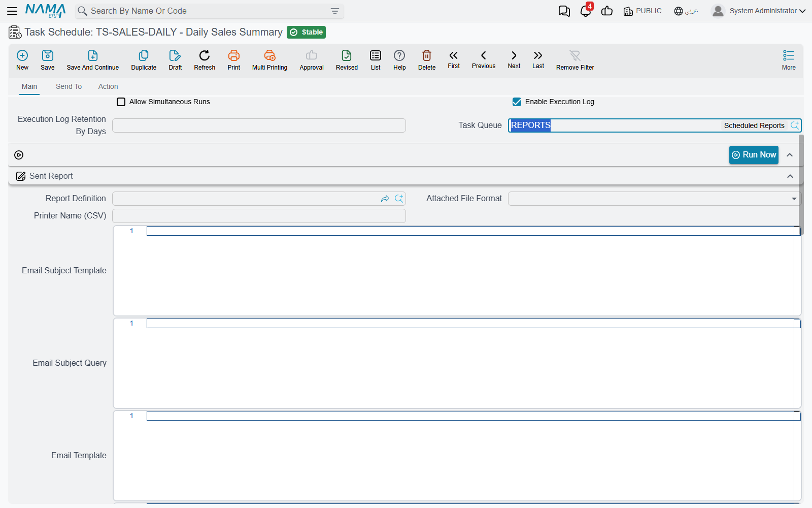Create a New task schedule

22,60
